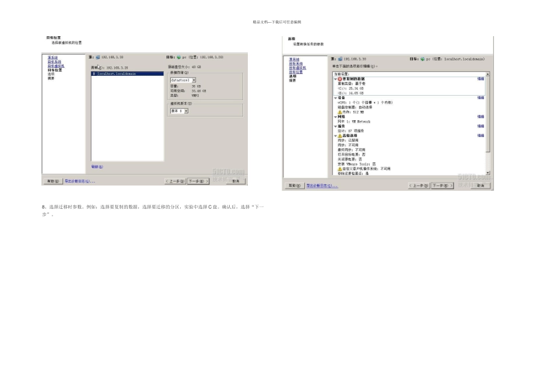Viewport: 554px width, 392px height.
Task: Click the (C:) 25.34 GB row
Action: [x=350, y=89]
